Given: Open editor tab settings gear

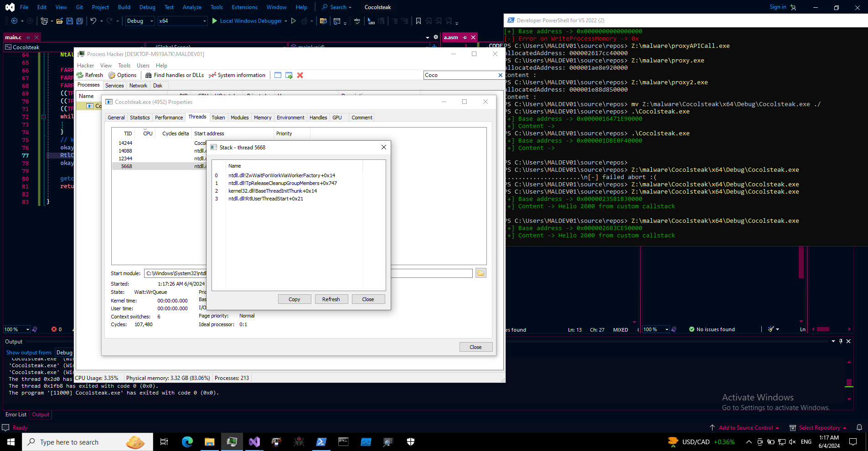Looking at the screenshot, I should tap(436, 37).
